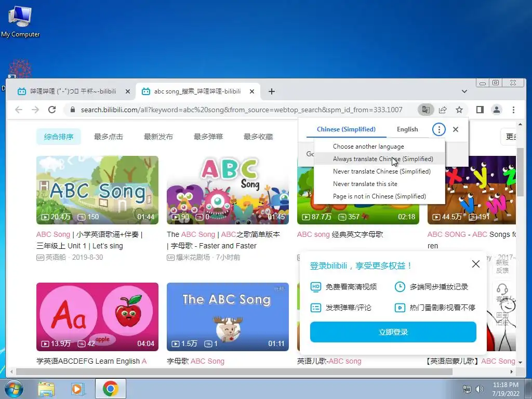Select Always translate Chinese (Simplified)

tap(379, 159)
